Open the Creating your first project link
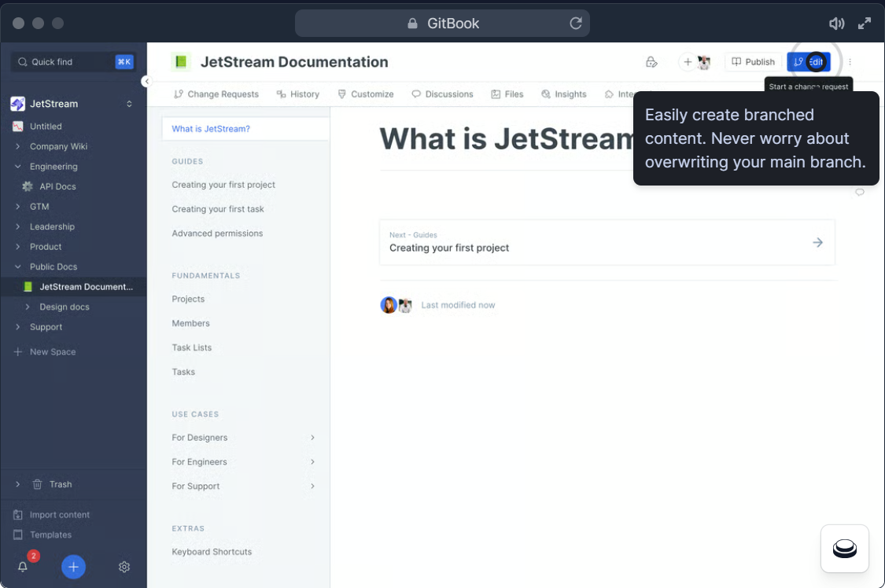885x588 pixels. 223,185
